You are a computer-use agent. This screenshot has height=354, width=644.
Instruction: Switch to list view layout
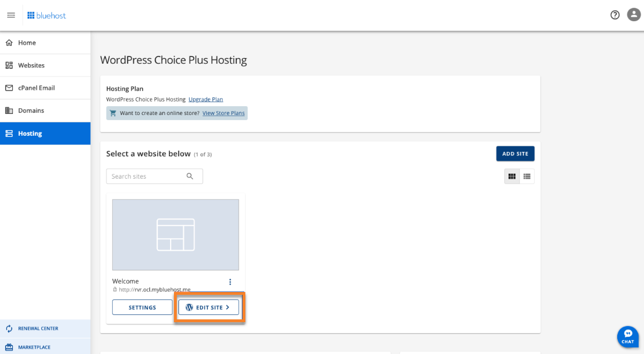coord(527,176)
